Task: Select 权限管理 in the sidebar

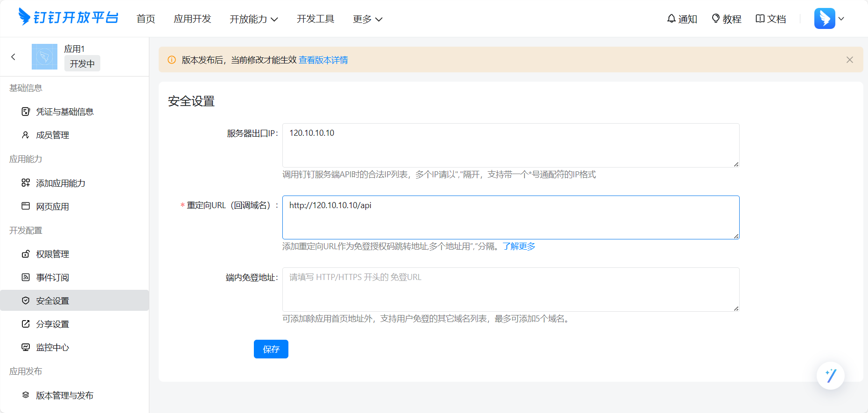Action: (x=75, y=254)
